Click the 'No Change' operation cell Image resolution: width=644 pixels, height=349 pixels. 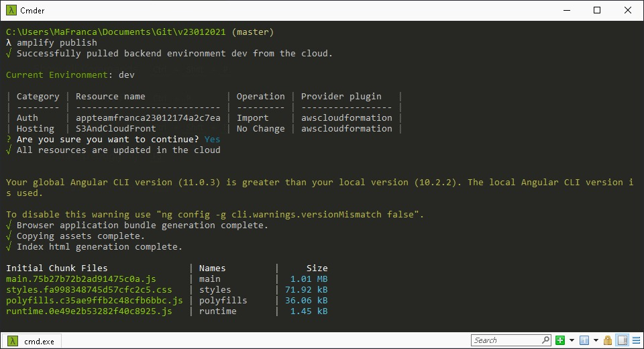point(260,129)
